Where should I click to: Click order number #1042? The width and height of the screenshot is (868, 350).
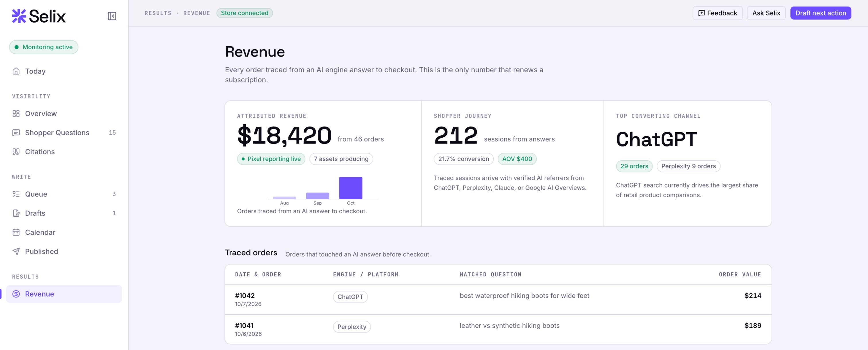pos(245,295)
